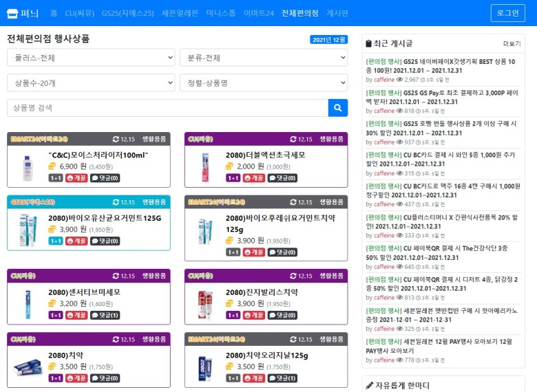
Task: Click EMART24 header on 치약오리지날125g card
Action: (216, 339)
